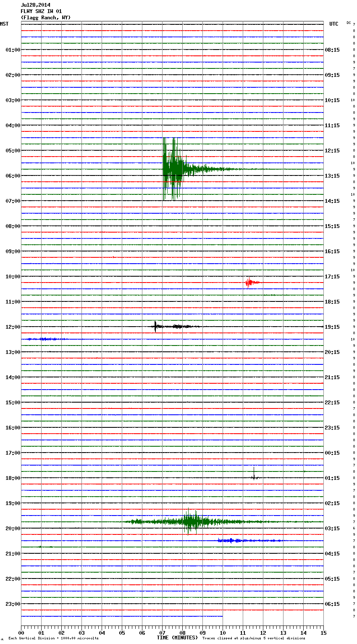357x644 pixels.
Task: Click the "03:00" MST time label
Action: tap(13, 100)
